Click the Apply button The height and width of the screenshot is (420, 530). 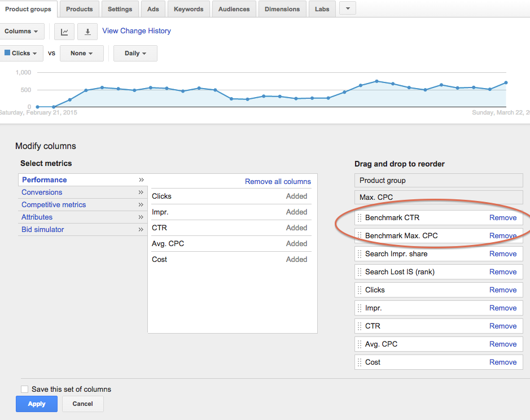point(37,404)
